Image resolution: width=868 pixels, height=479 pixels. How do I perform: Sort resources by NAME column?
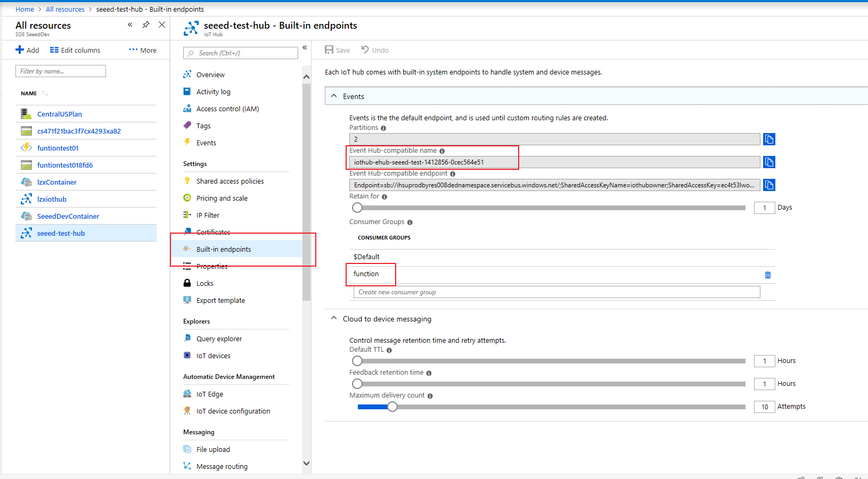pyautogui.click(x=34, y=93)
